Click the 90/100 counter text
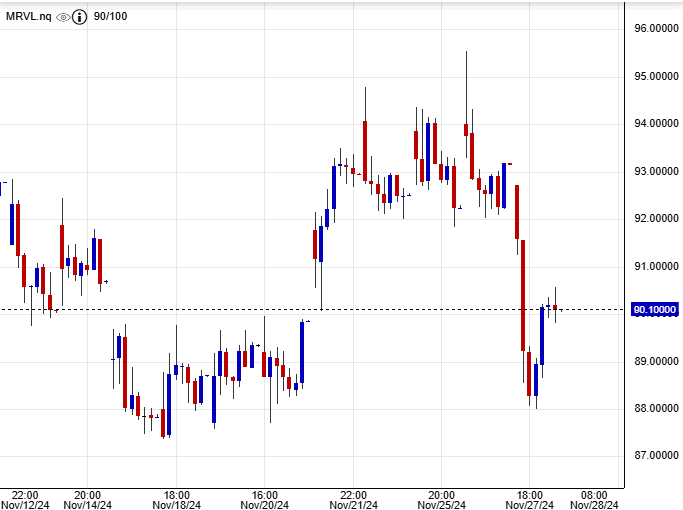Viewport: 683px width, 510px height. click(x=110, y=17)
